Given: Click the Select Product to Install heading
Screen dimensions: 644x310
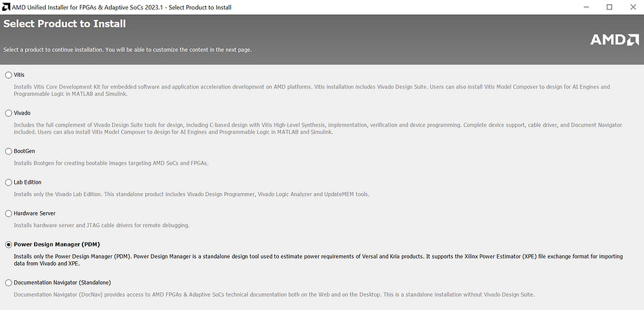Looking at the screenshot, I should (64, 24).
